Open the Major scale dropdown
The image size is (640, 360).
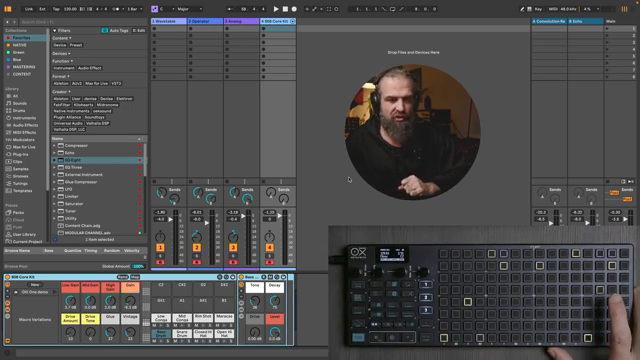pyautogui.click(x=189, y=9)
